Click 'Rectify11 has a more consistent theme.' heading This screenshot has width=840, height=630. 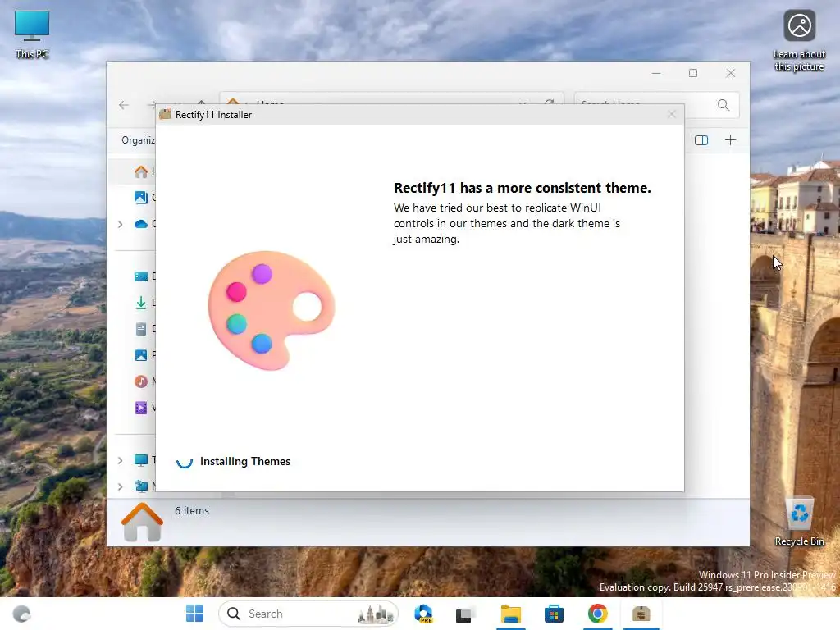[523, 188]
